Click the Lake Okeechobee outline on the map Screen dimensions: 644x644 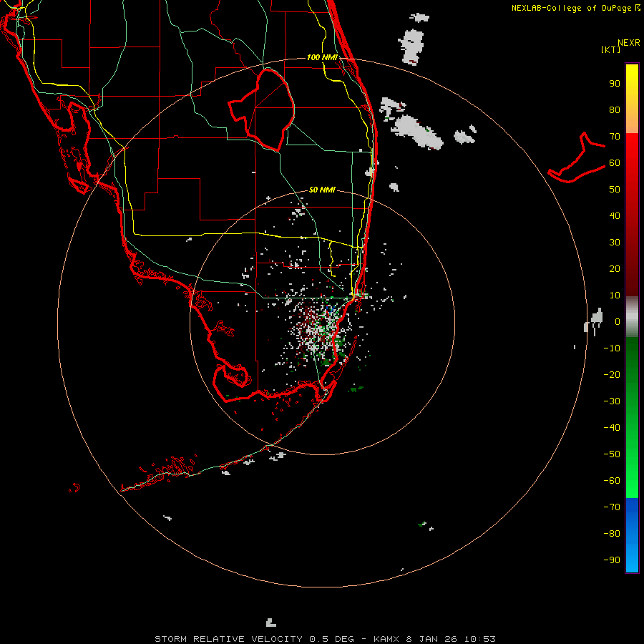[x=262, y=109]
